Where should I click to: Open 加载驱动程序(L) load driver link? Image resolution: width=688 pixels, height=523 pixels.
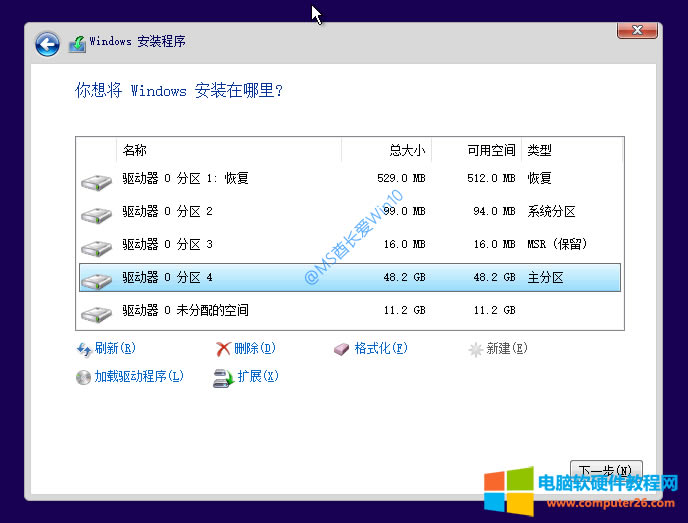[x=139, y=376]
